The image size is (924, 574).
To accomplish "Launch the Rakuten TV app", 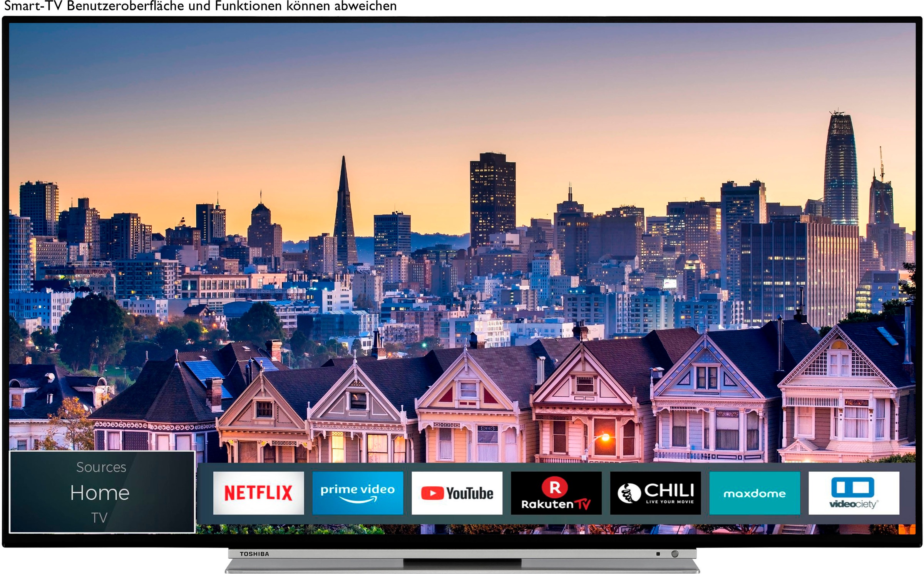I will coord(556,493).
